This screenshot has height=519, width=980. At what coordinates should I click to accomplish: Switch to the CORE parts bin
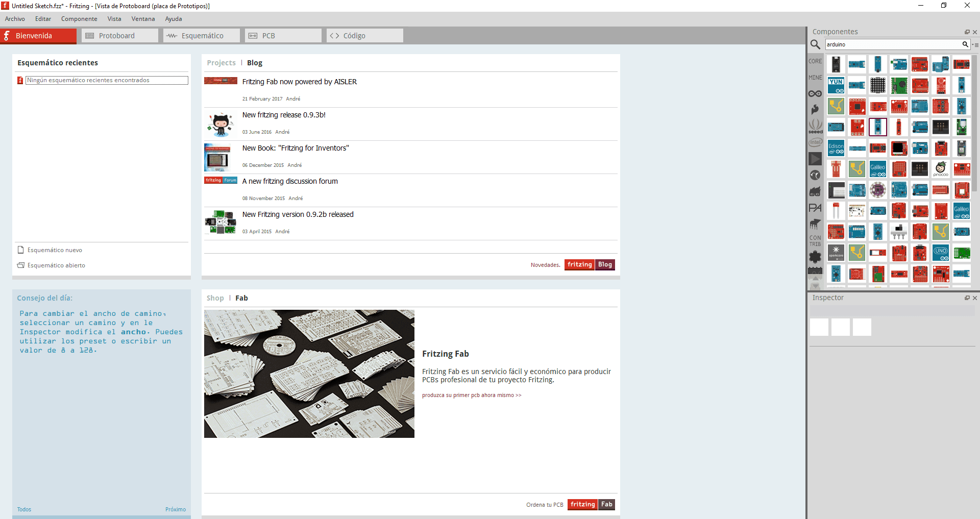tap(815, 61)
